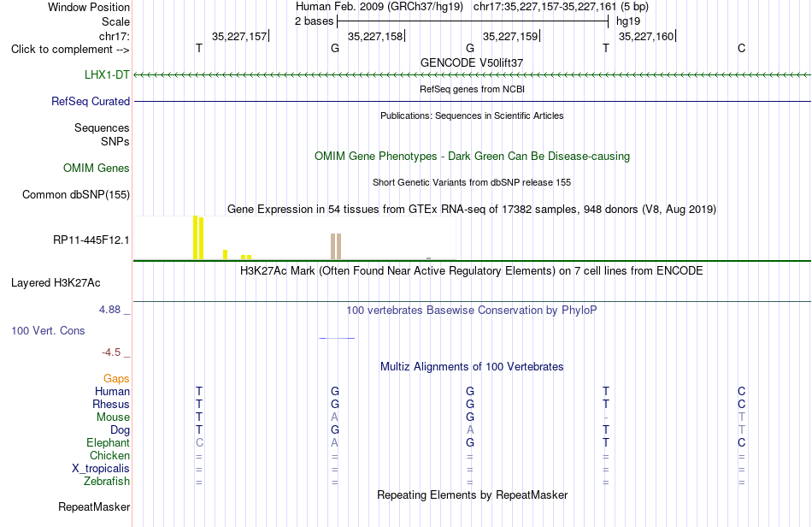Select the Mouse alignment row label
Screen dimensions: 812x527
[x=113, y=417]
